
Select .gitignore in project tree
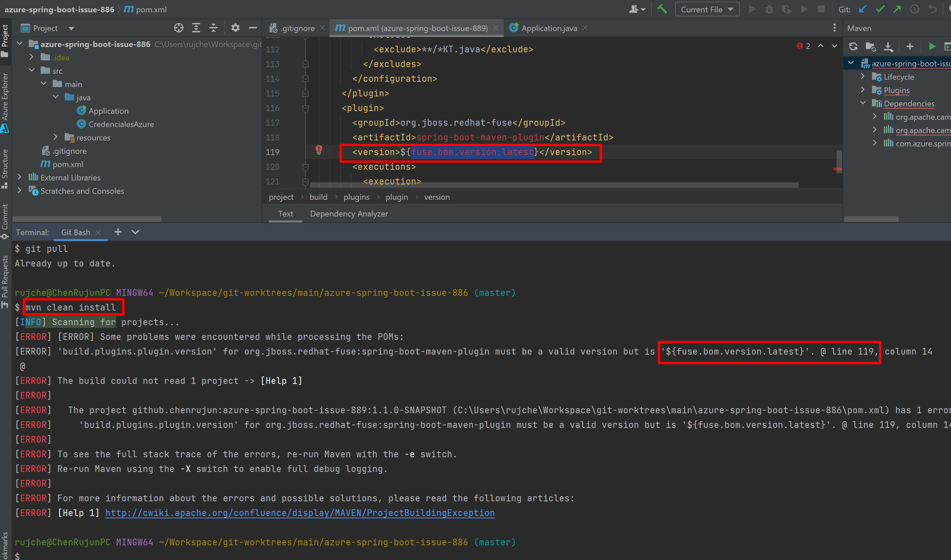[64, 150]
